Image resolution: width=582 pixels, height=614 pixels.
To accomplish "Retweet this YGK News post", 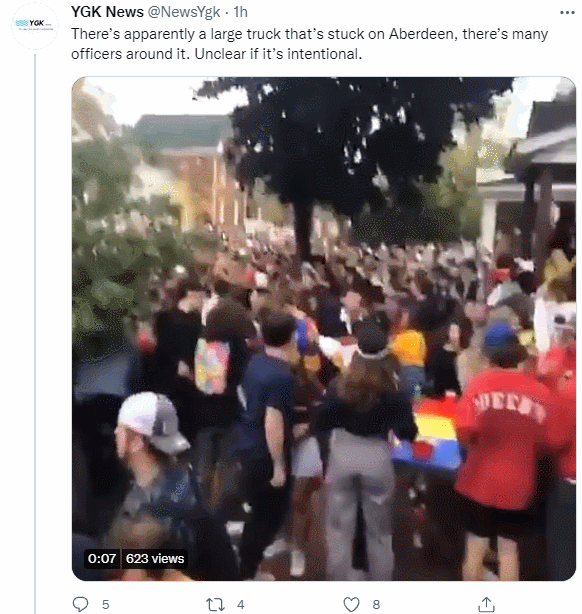I will pos(215,604).
